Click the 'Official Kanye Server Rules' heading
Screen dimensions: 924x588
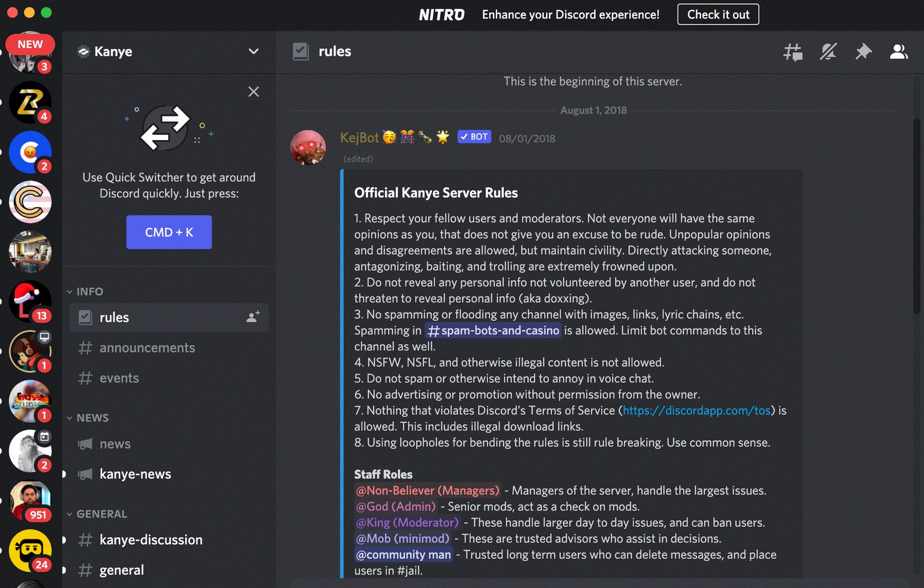(436, 193)
